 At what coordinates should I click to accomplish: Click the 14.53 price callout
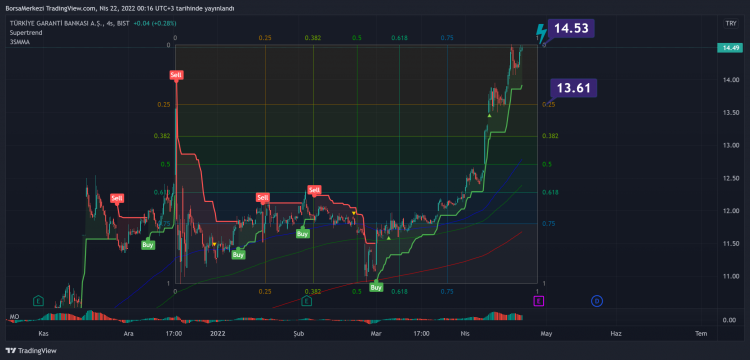coord(571,28)
